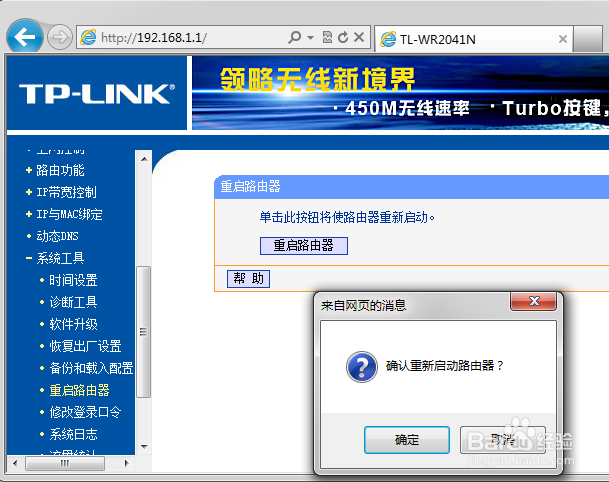609x482 pixels.
Task: Click the sidebar vertical scrollbar down arrow
Action: 143,446
